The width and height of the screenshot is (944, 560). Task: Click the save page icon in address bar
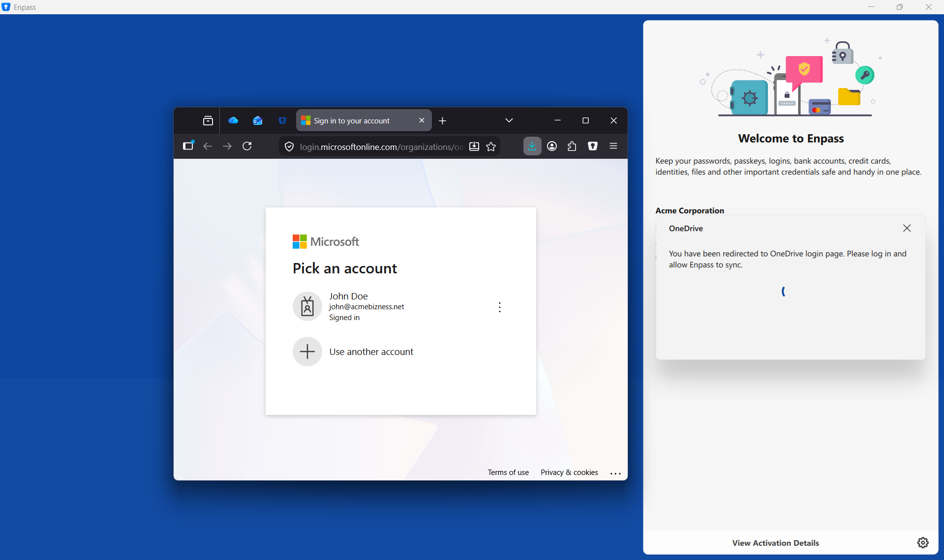474,147
